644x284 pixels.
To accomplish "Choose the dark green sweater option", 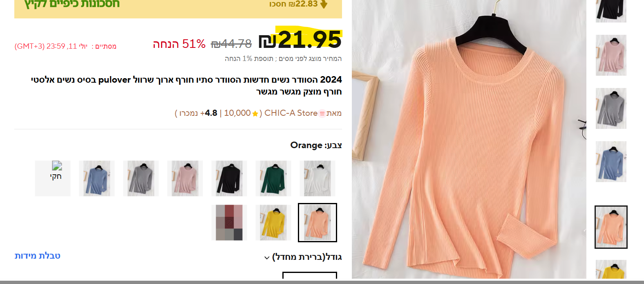I will [x=273, y=178].
